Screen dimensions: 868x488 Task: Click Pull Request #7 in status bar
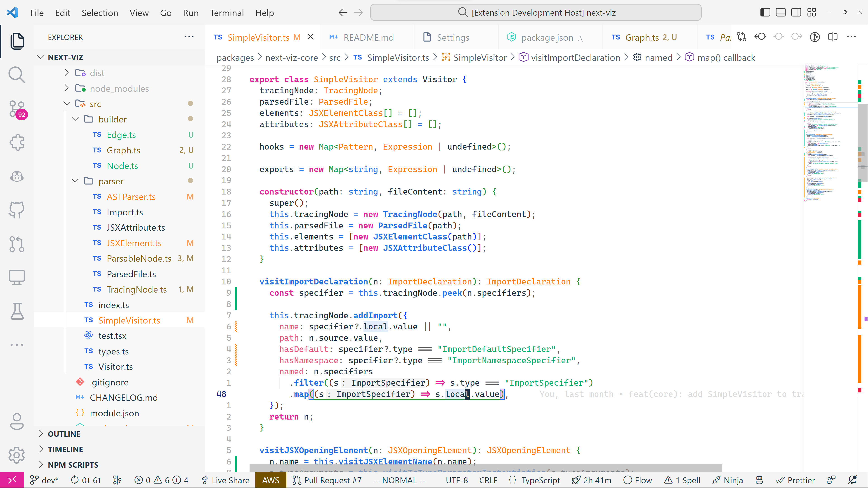(x=327, y=480)
